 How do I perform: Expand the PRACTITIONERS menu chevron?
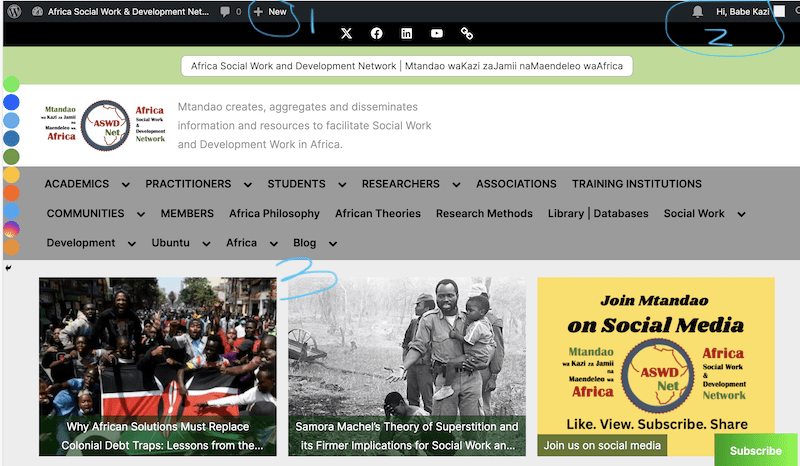click(x=247, y=185)
